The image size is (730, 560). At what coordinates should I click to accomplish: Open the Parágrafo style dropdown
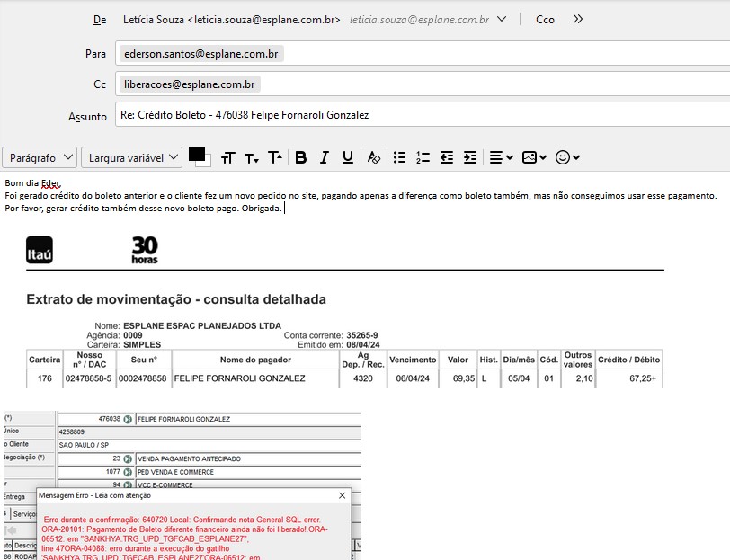(41, 157)
